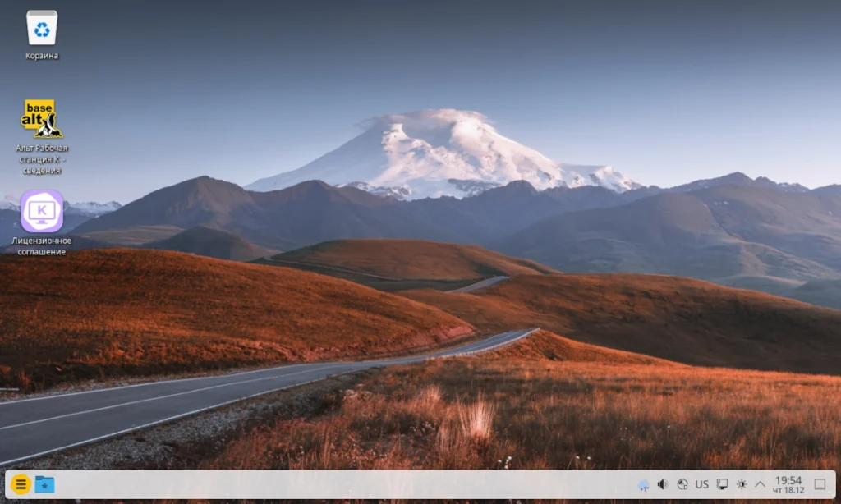Open the 19:54 clock calendar
Screen dimensions: 841x504
(788, 484)
